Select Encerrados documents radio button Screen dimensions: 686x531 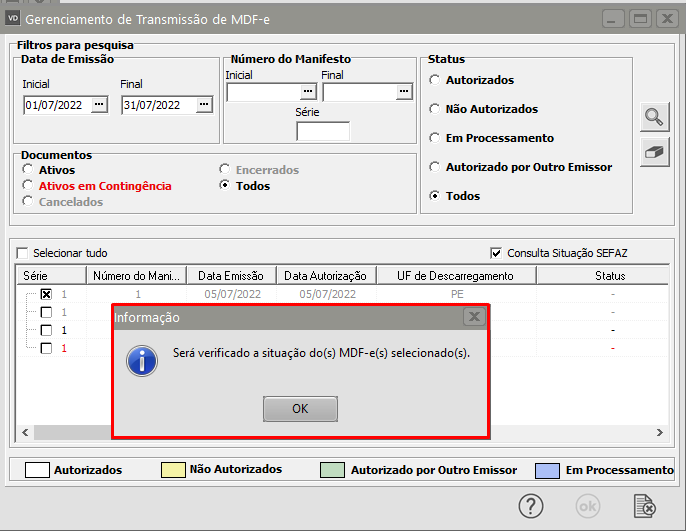224,169
